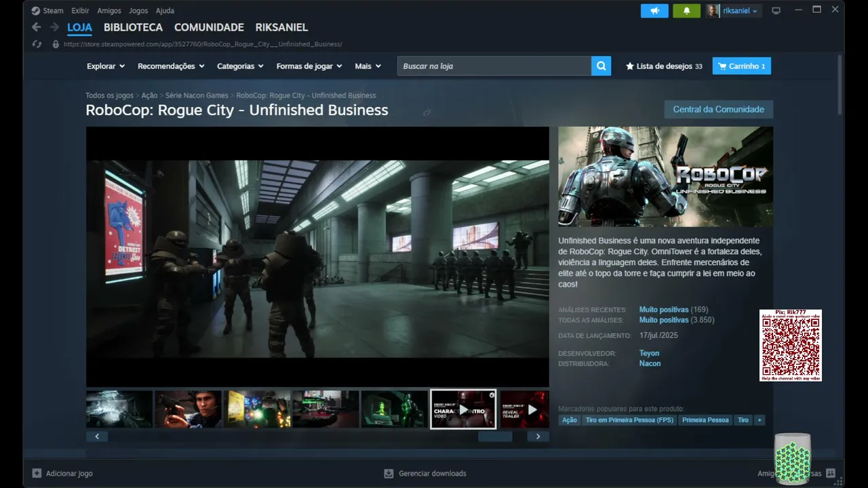Click the riksaniel profile avatar picture
Image resolution: width=868 pixels, height=488 pixels.
(x=713, y=11)
